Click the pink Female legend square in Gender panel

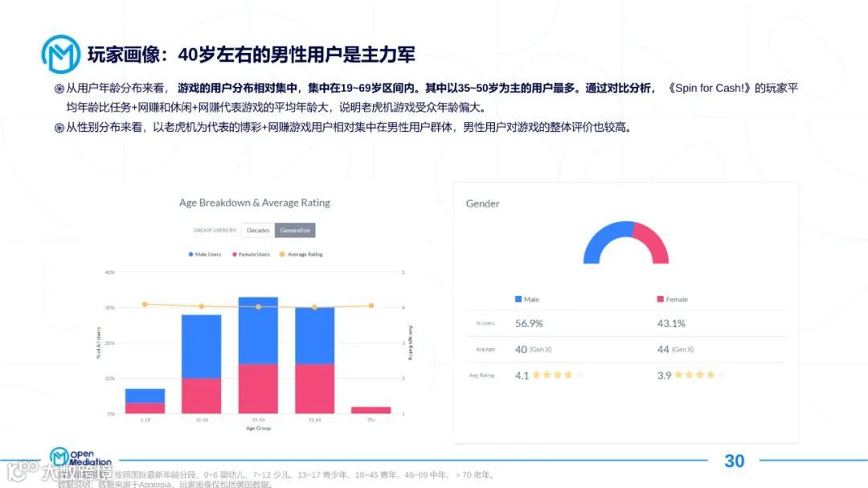pyautogui.click(x=661, y=299)
